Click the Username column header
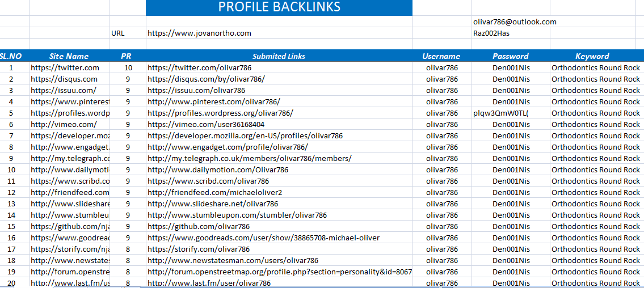Viewport: 644px width, 288px height. [x=441, y=56]
